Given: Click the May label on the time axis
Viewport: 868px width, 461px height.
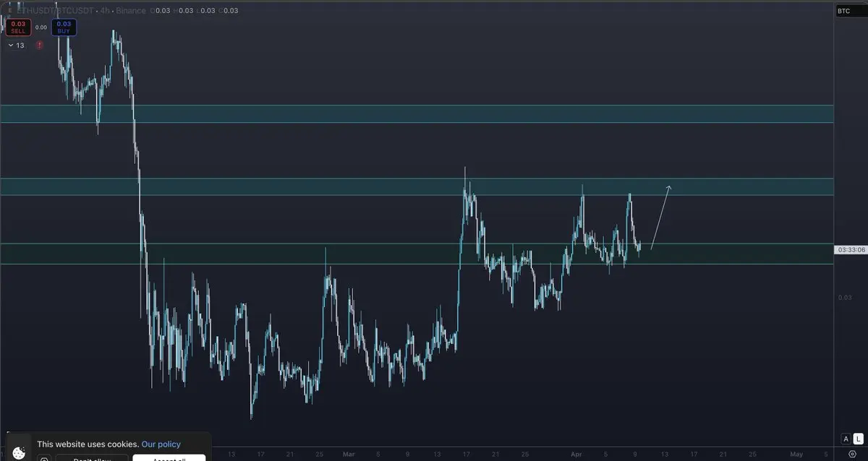Looking at the screenshot, I should click(x=796, y=454).
